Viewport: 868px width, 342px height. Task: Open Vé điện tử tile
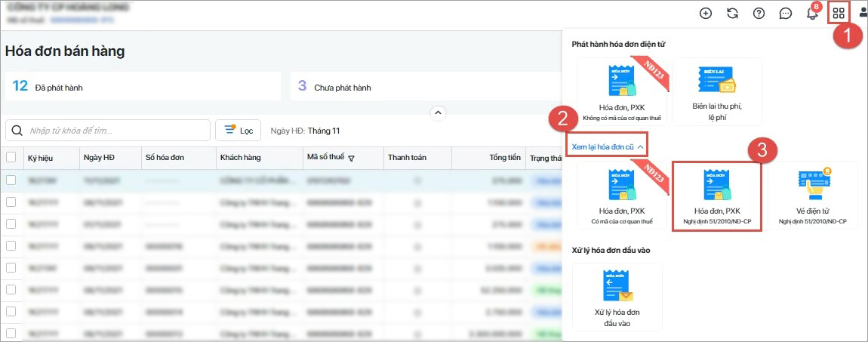coord(812,196)
